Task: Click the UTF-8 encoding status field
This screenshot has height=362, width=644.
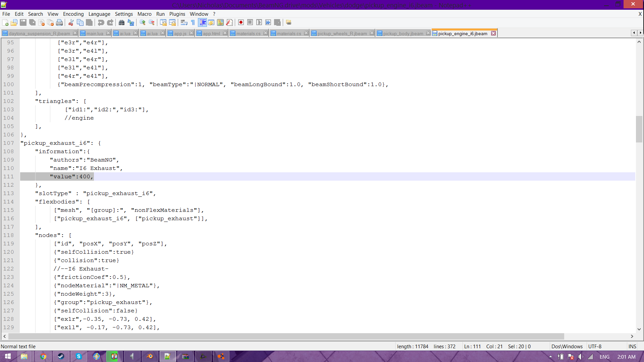Action: [x=595, y=346]
